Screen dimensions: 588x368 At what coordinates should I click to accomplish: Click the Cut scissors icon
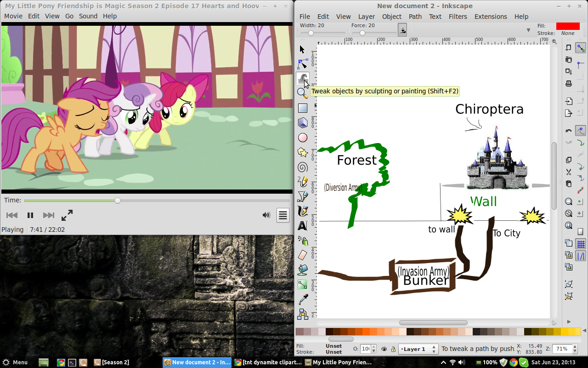coord(569,172)
